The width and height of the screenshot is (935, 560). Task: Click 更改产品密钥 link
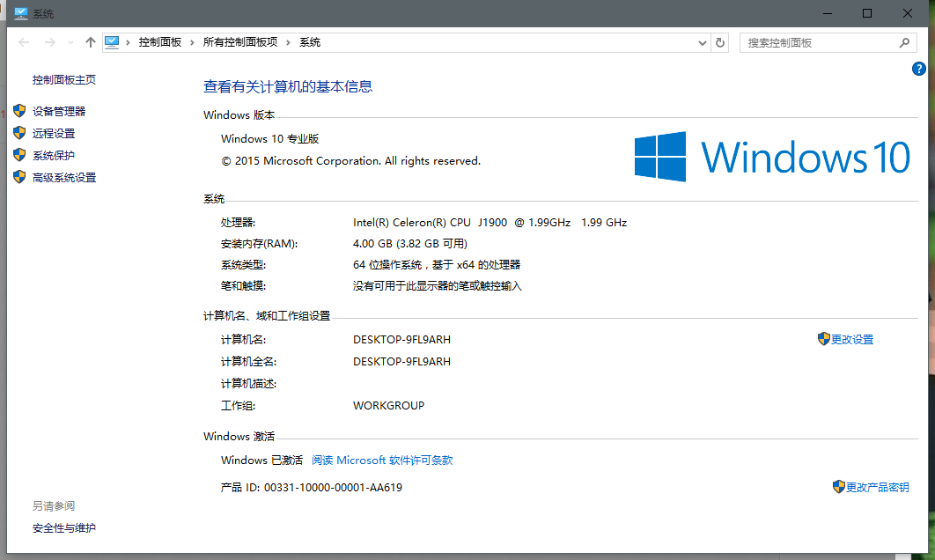click(x=878, y=487)
